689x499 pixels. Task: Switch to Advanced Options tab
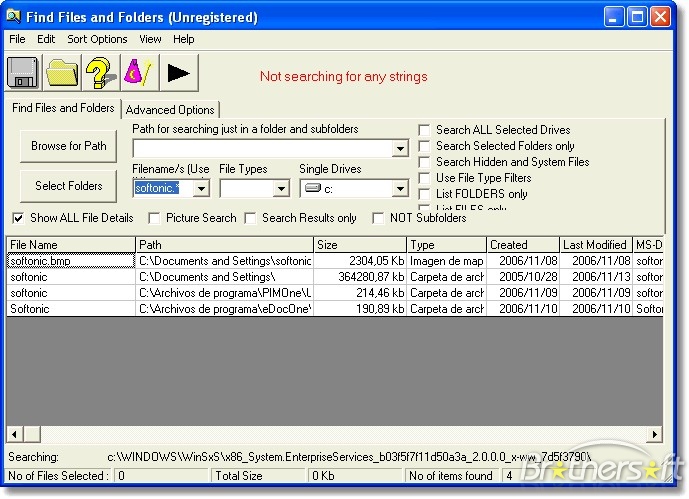click(170, 110)
